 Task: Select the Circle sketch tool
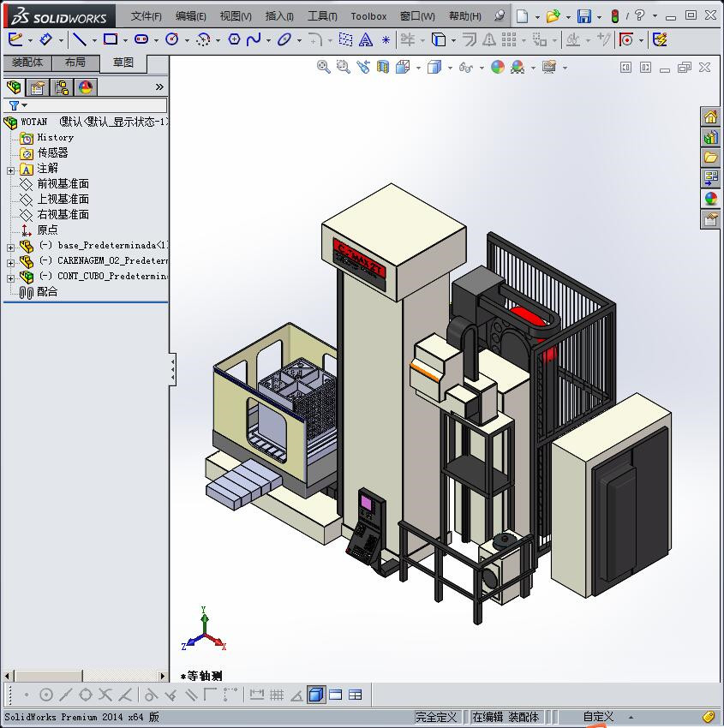pos(172,39)
